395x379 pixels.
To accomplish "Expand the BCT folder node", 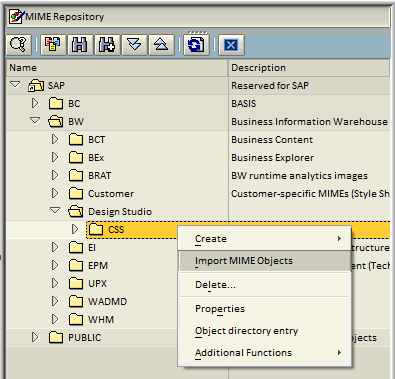I will pyautogui.click(x=55, y=139).
